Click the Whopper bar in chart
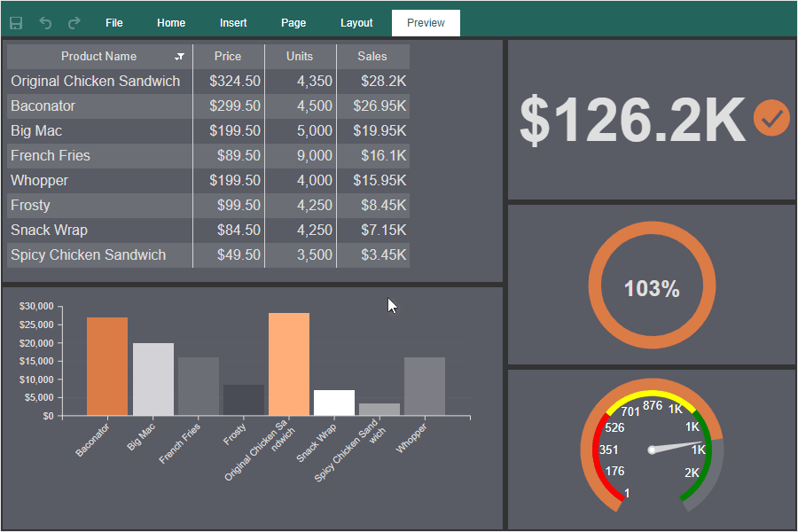798x532 pixels. coord(425,387)
